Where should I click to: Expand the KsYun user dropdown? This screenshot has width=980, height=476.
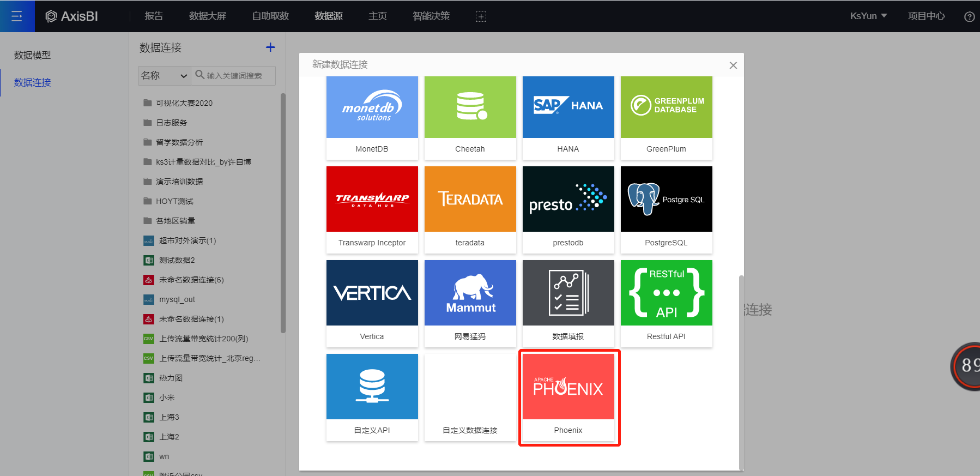[868, 16]
